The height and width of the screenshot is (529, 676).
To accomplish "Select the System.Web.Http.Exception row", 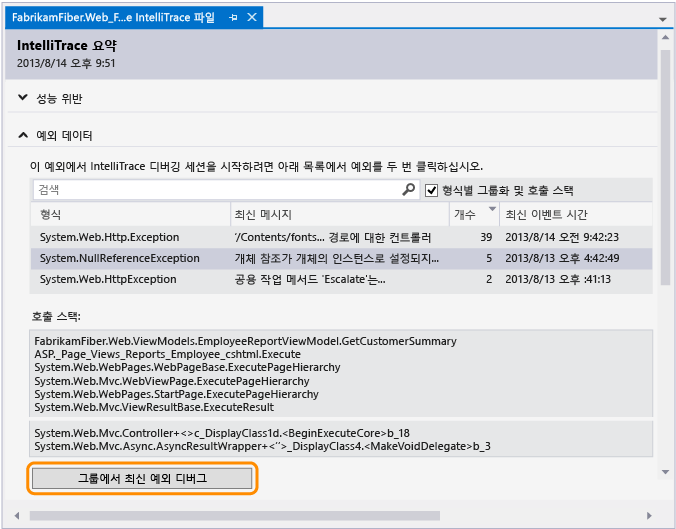I will click(341, 237).
